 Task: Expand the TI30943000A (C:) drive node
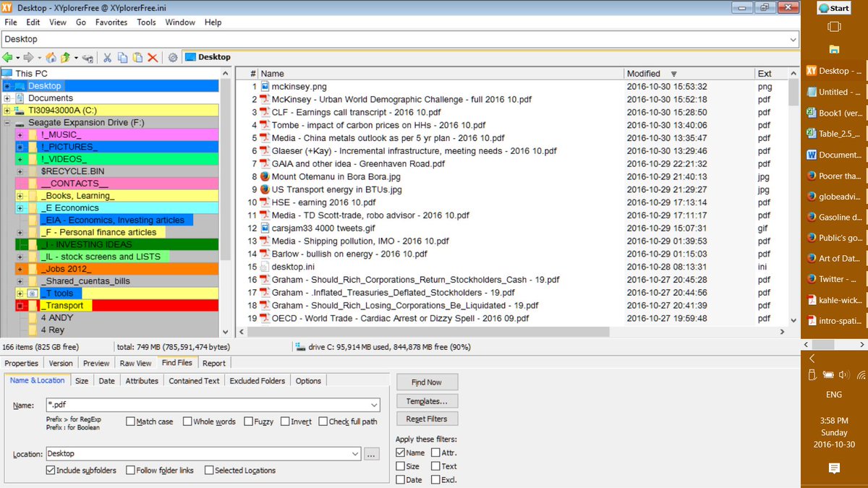tap(7, 111)
